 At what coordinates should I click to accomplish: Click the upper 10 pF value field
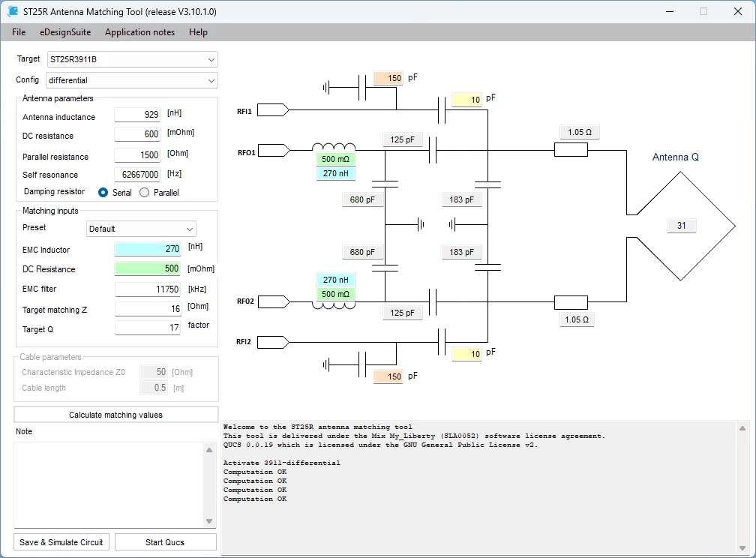click(x=466, y=99)
